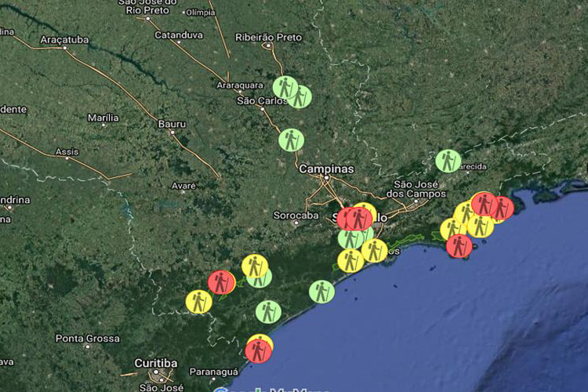Click the green hiker marker near Aparecida
The width and height of the screenshot is (588, 392).
point(448,161)
